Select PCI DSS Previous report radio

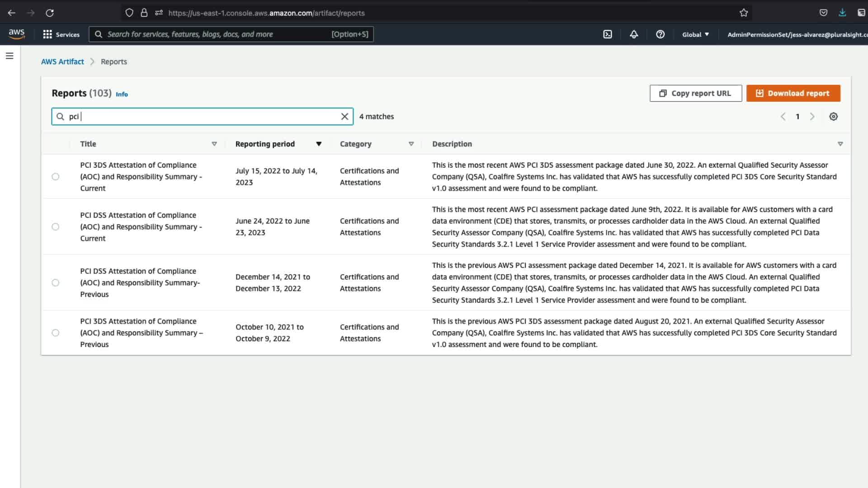56,283
